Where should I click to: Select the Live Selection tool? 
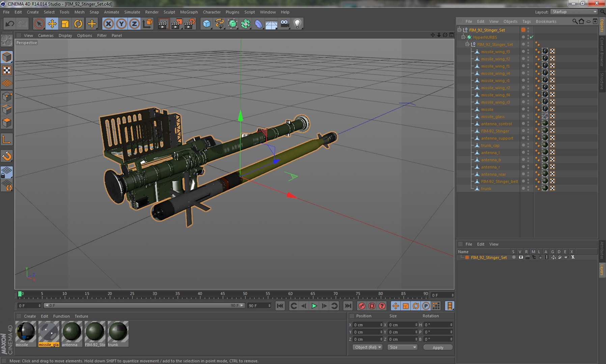pos(39,24)
